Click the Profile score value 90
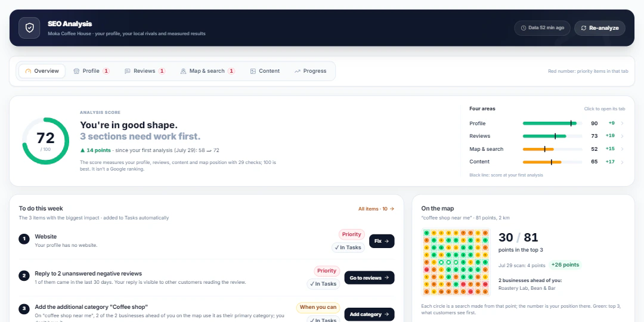This screenshot has height=322, width=644. (595, 123)
